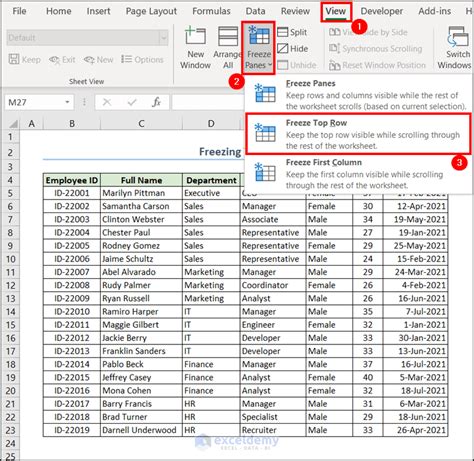Select cell Darnell Underwood
This screenshot has width=474, height=461.
point(141,430)
